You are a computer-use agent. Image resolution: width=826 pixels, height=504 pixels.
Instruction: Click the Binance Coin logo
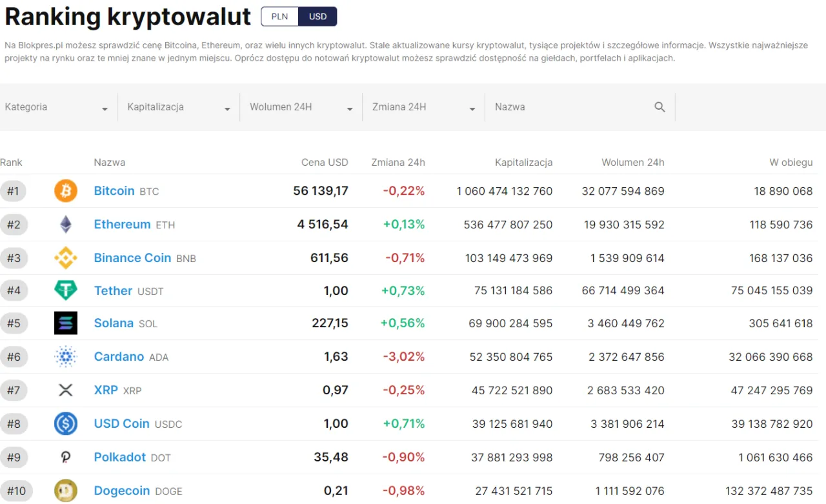click(x=65, y=257)
